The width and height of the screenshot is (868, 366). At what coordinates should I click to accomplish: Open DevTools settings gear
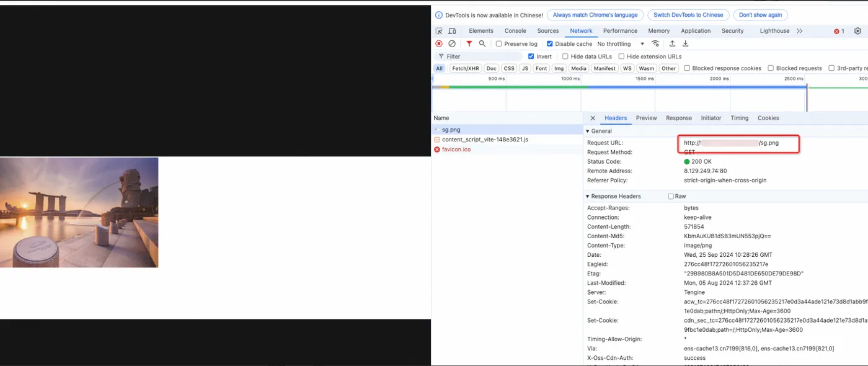click(858, 31)
